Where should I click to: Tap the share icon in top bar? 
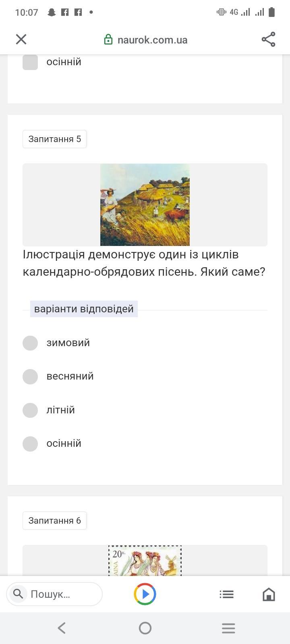(x=268, y=39)
